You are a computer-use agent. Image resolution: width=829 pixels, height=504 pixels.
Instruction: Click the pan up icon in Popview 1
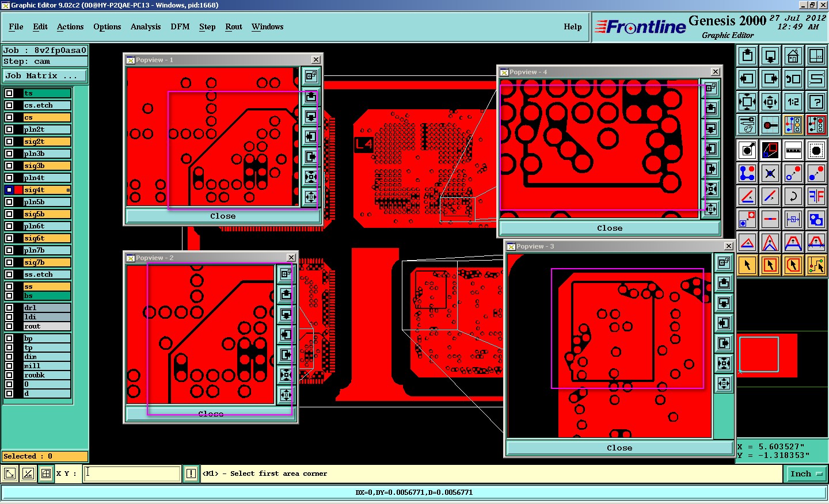(311, 96)
